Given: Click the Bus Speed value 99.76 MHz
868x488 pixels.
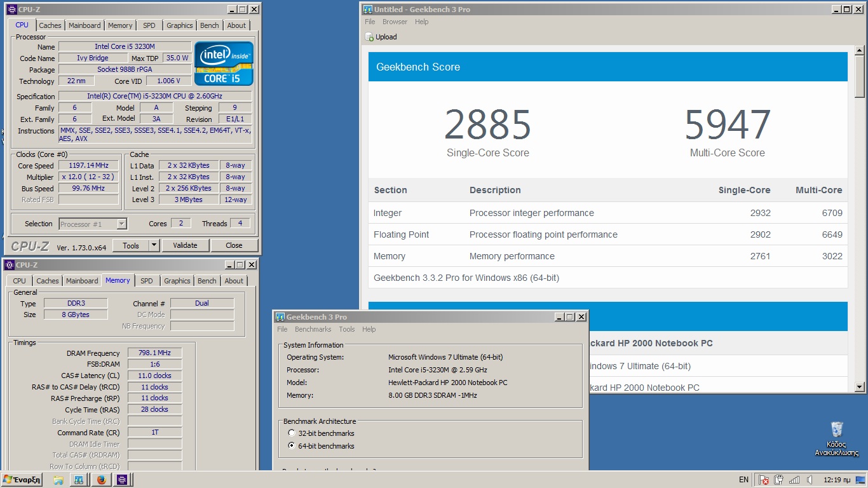Looking at the screenshot, I should [88, 188].
